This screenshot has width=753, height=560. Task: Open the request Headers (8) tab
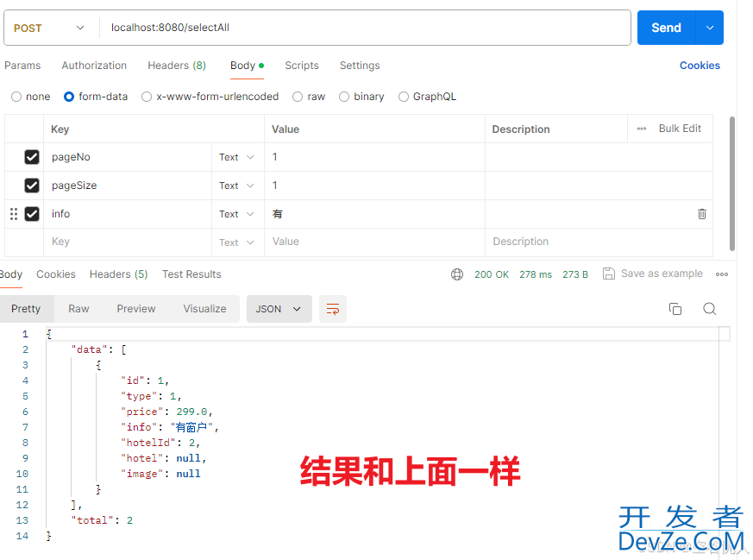pyautogui.click(x=177, y=66)
